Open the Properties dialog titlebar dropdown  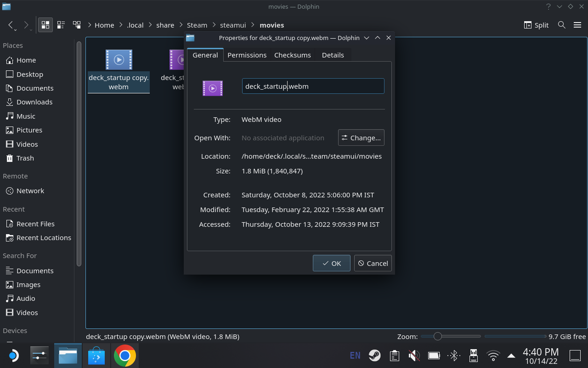[367, 38]
